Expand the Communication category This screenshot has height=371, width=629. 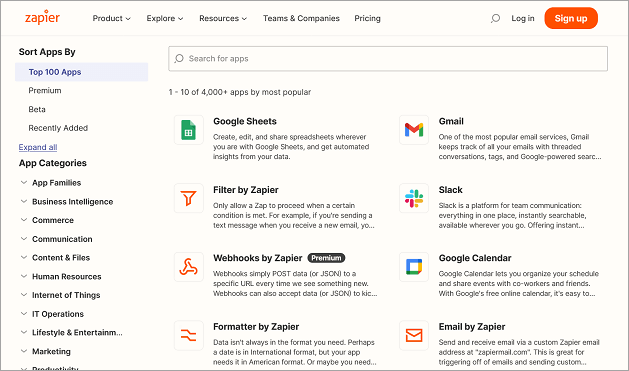point(57,239)
